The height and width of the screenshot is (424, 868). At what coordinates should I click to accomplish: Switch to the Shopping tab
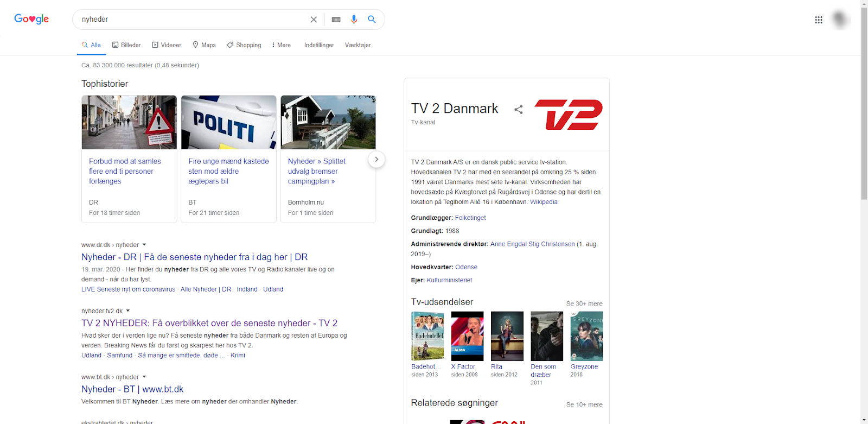tap(244, 45)
